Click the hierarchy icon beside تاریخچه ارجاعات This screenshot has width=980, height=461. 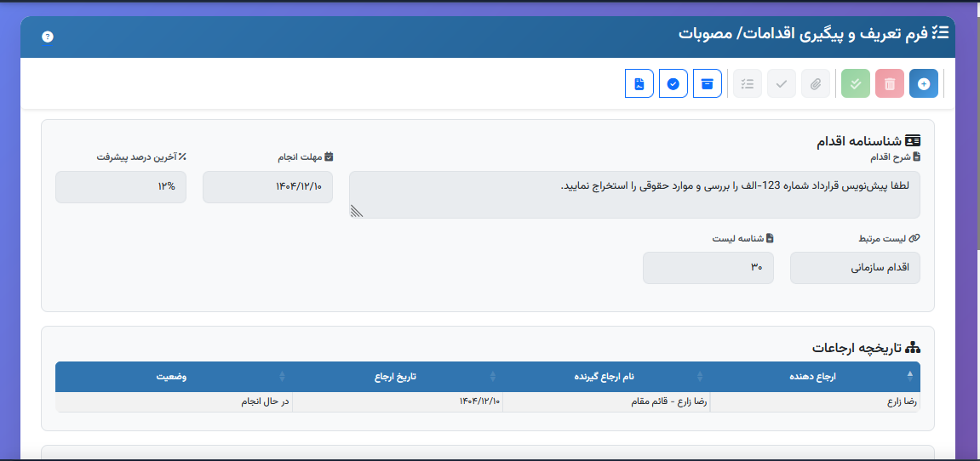(x=914, y=347)
